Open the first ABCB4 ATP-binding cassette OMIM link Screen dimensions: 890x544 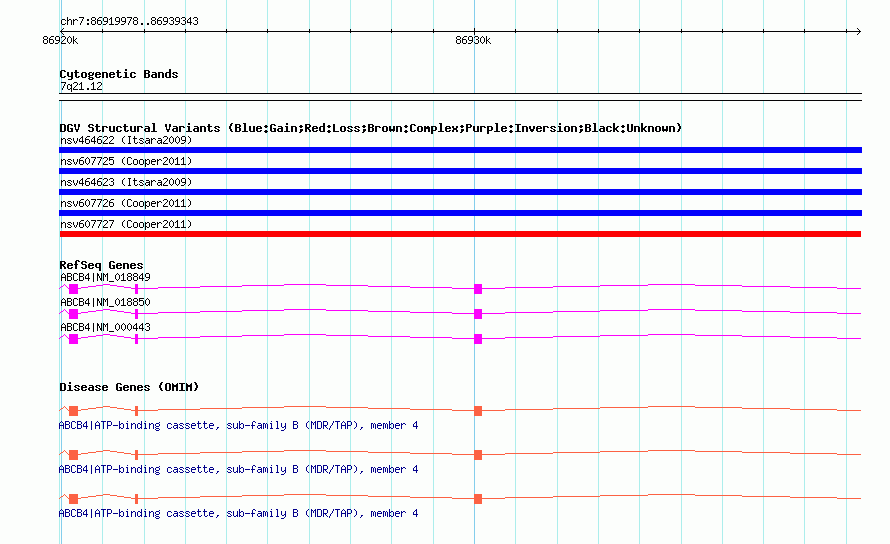tap(238, 425)
